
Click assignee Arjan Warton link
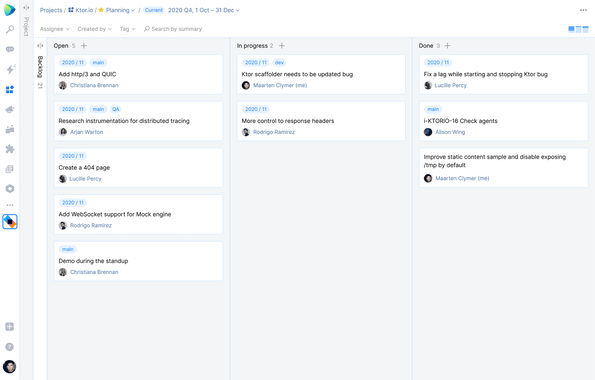(87, 132)
